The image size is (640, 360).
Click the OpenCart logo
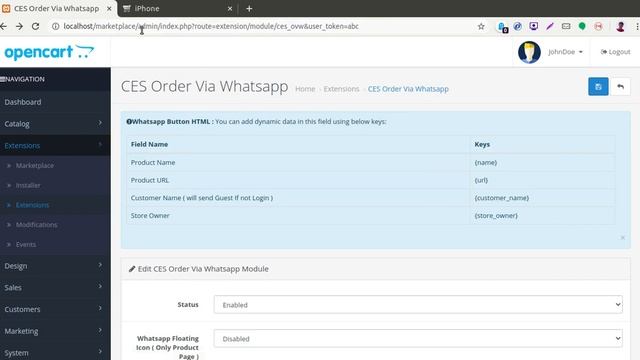pos(49,52)
